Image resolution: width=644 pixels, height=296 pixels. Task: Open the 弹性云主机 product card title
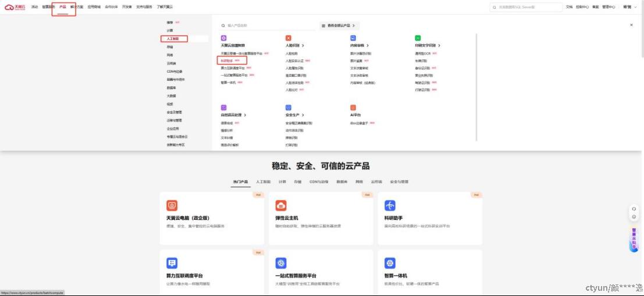[286, 218]
